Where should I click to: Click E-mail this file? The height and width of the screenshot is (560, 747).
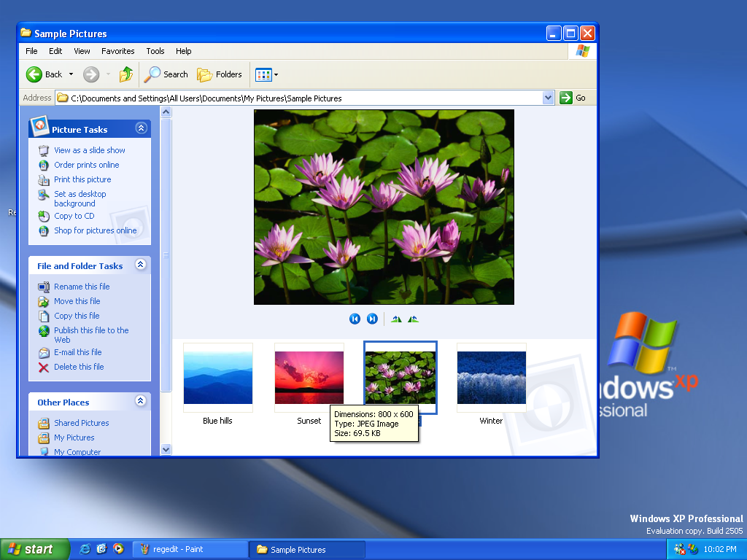coord(77,352)
